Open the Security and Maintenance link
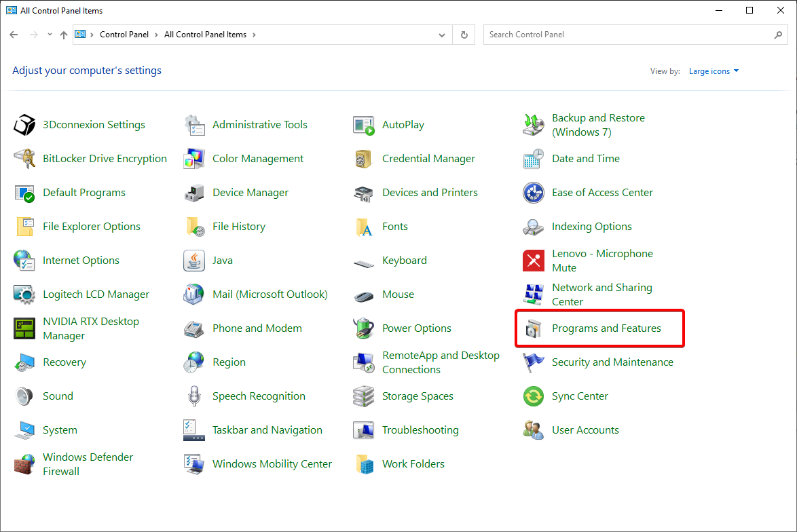The width and height of the screenshot is (797, 532). tap(612, 362)
